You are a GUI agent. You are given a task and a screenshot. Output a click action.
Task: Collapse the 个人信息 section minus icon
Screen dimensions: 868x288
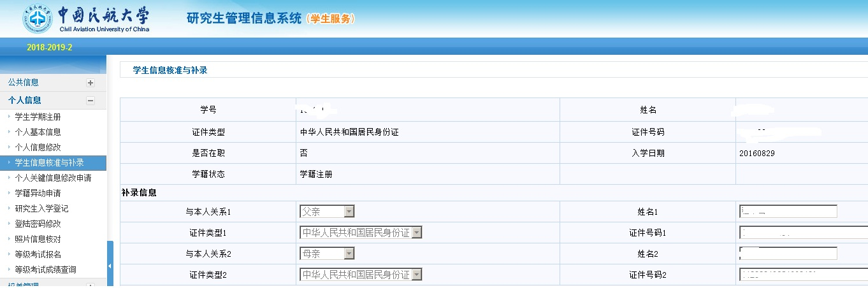pyautogui.click(x=90, y=101)
